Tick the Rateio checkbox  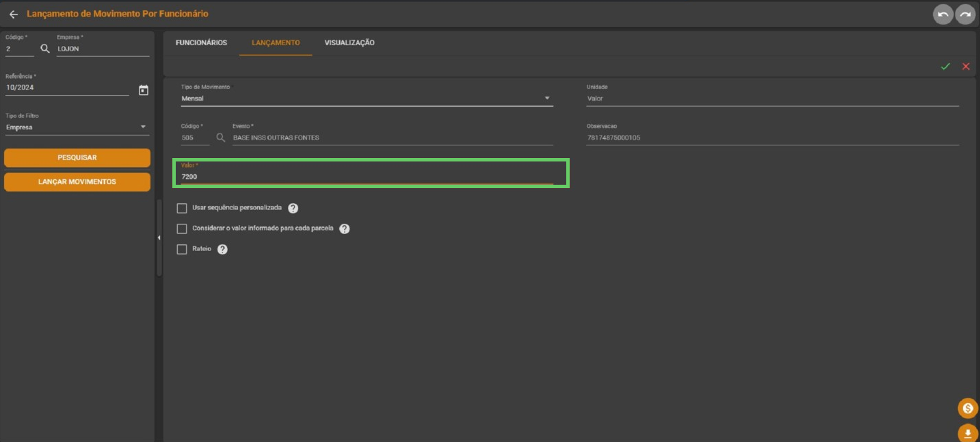click(182, 249)
